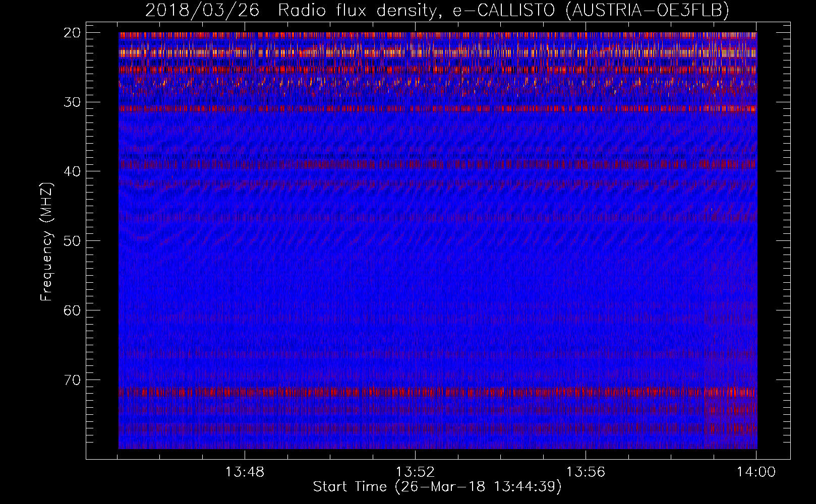Click the 70 frequency tick label
816x504 pixels.
point(72,380)
